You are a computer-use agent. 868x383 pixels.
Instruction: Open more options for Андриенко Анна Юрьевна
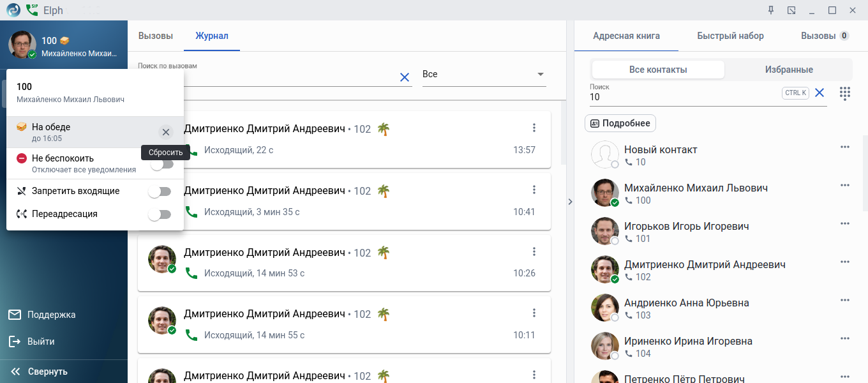(845, 301)
